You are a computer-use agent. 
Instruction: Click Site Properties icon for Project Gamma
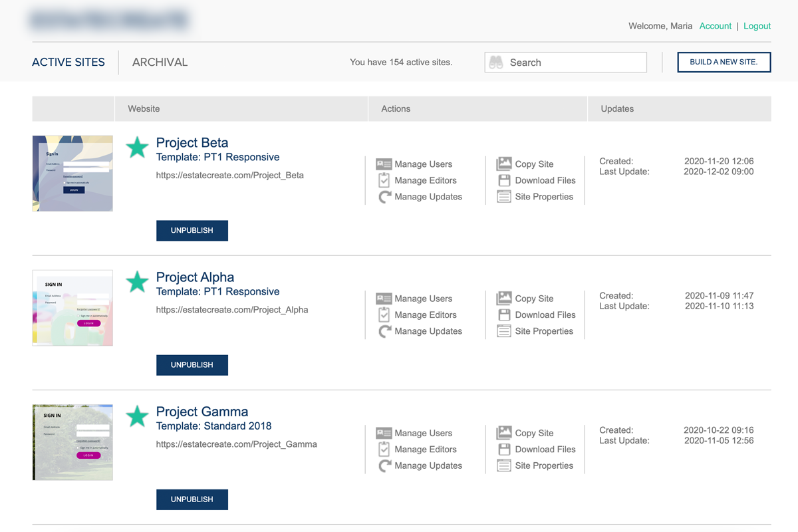(x=504, y=465)
